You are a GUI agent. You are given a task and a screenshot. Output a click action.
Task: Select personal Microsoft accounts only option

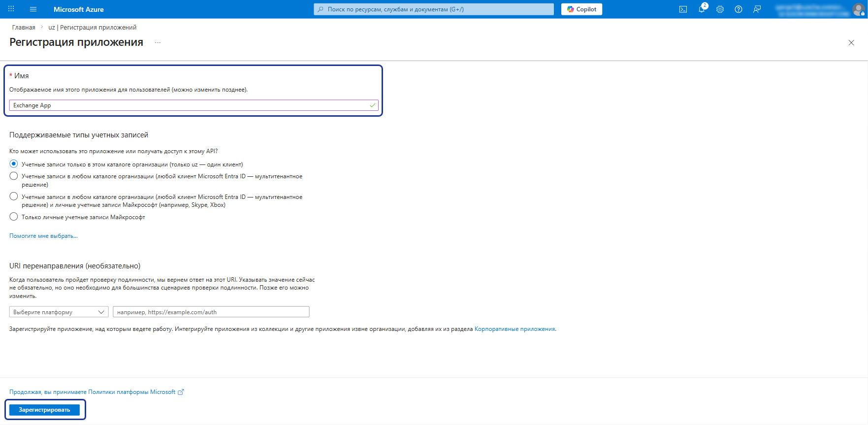pos(14,217)
